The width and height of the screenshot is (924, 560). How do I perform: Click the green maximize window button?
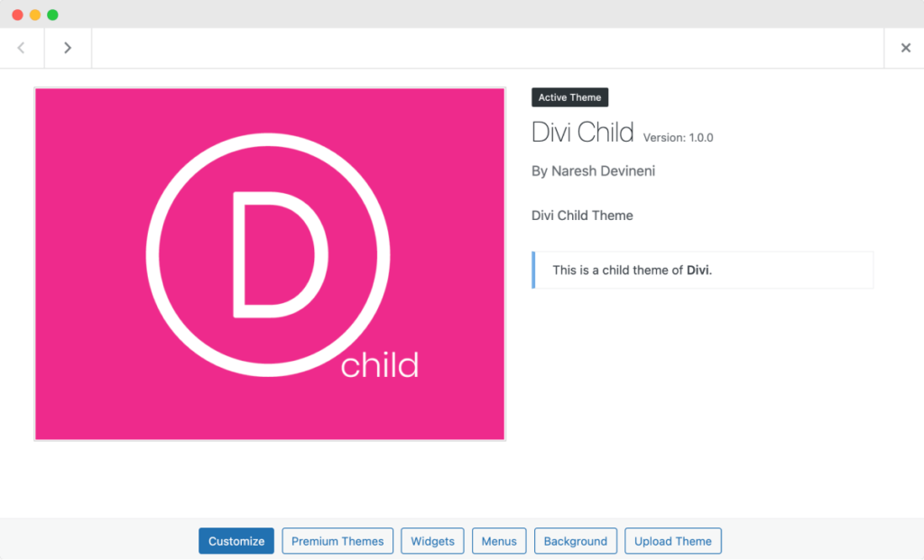(52, 14)
